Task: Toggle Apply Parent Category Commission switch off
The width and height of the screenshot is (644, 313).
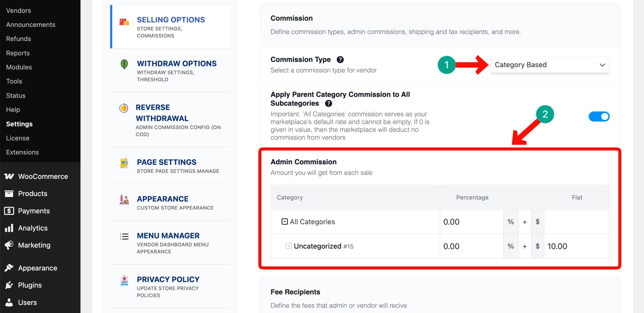Action: click(x=599, y=116)
